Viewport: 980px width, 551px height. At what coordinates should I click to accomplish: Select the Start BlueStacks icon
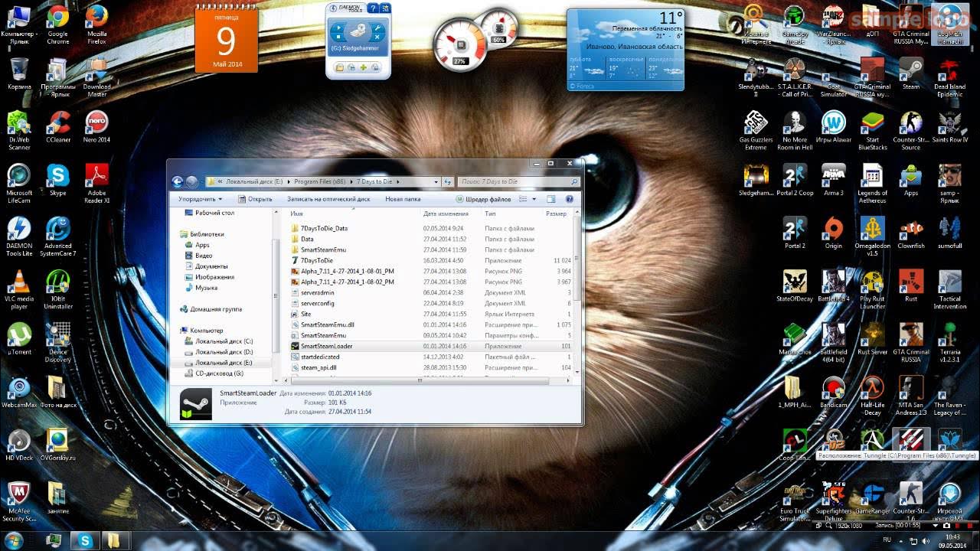point(872,131)
